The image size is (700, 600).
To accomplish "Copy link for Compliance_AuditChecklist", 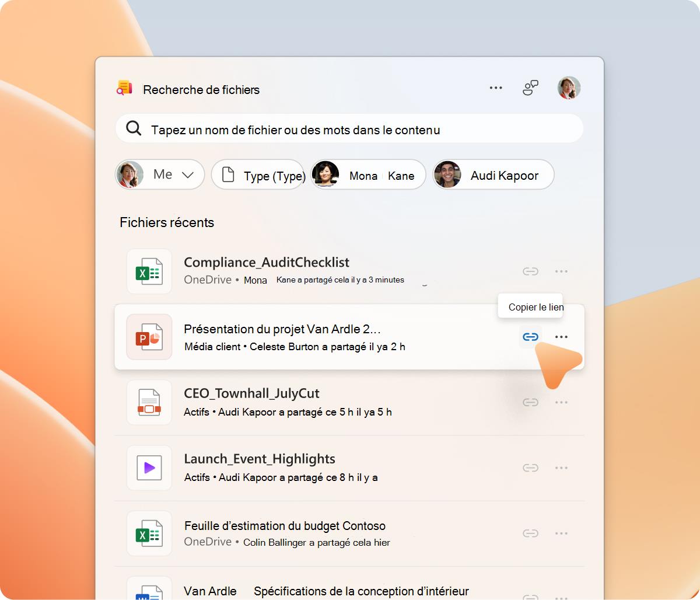I will pos(530,271).
